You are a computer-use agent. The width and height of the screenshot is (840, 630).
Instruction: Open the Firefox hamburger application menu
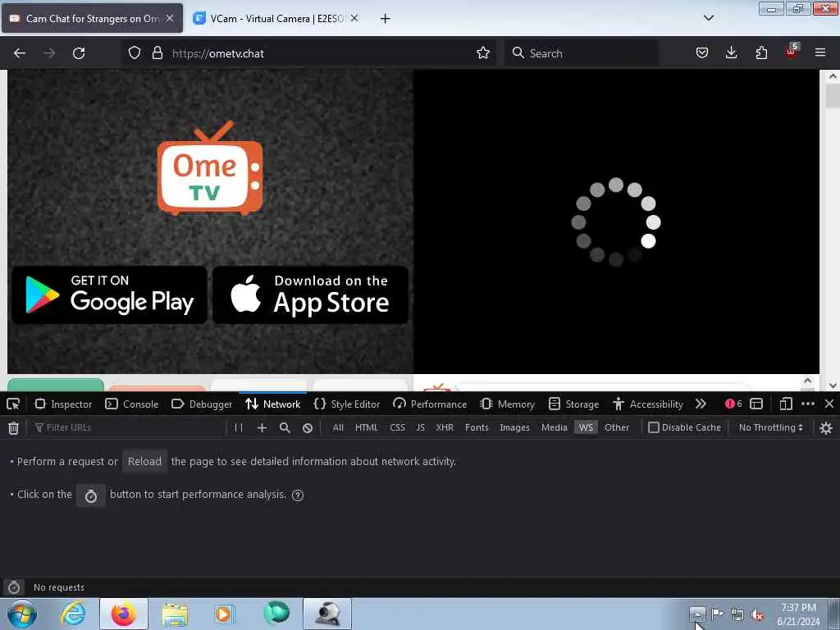(x=820, y=52)
